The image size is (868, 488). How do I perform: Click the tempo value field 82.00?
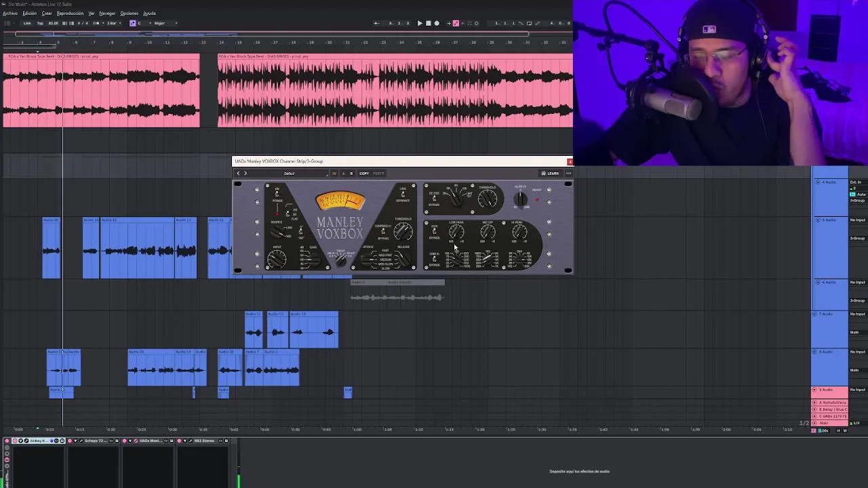54,23
